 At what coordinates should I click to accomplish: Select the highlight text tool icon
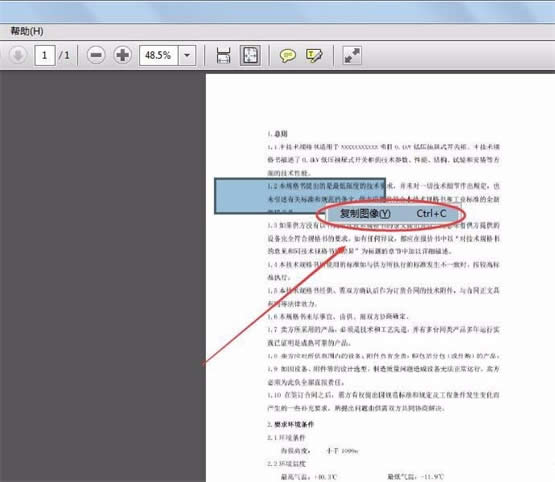pyautogui.click(x=314, y=56)
